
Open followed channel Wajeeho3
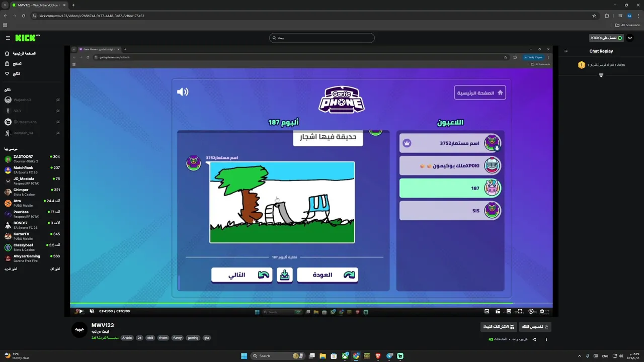[32, 100]
